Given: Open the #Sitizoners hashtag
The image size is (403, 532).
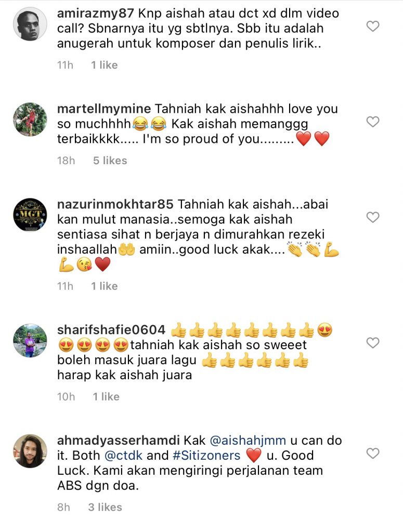Looking at the screenshot, I should click(x=206, y=455).
